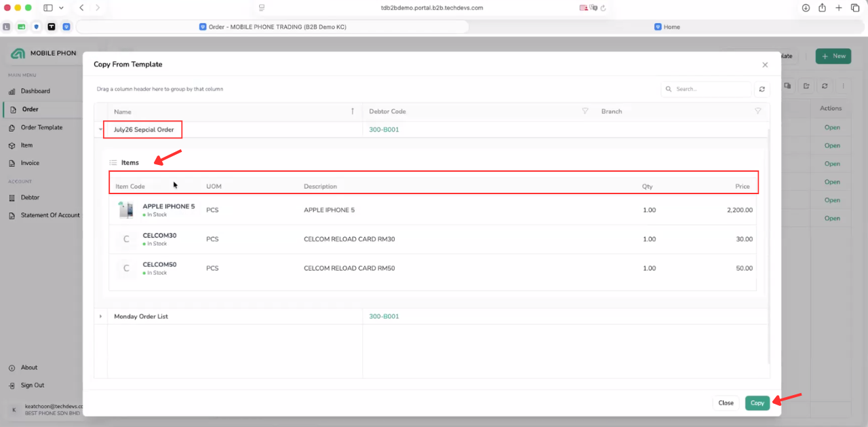The image size is (868, 427).
Task: Open the Item page from sidebar
Action: coord(26,145)
